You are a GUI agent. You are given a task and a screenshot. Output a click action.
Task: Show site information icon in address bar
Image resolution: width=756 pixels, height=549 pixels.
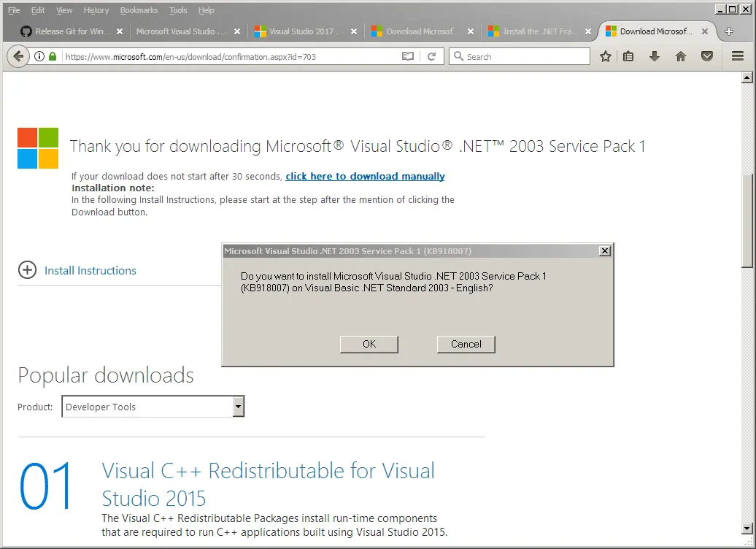pos(39,56)
